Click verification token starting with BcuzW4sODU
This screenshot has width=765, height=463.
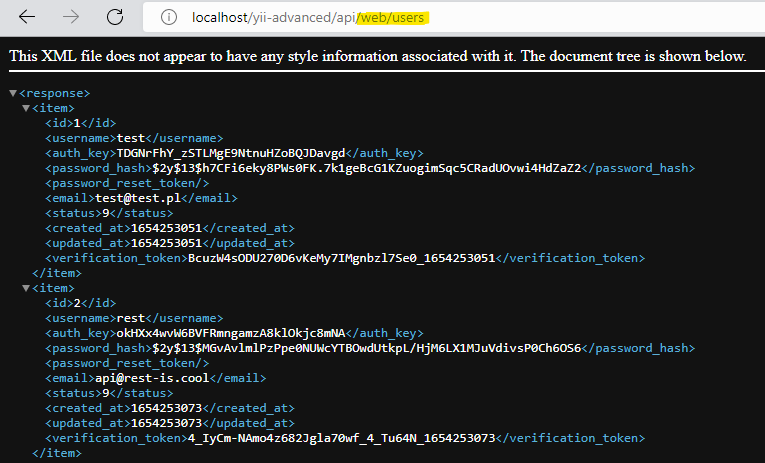click(342, 258)
